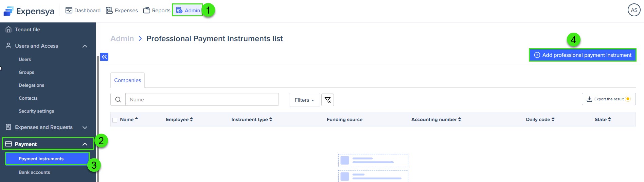Click Export the result button
Image resolution: width=644 pixels, height=182 pixels.
(609, 99)
